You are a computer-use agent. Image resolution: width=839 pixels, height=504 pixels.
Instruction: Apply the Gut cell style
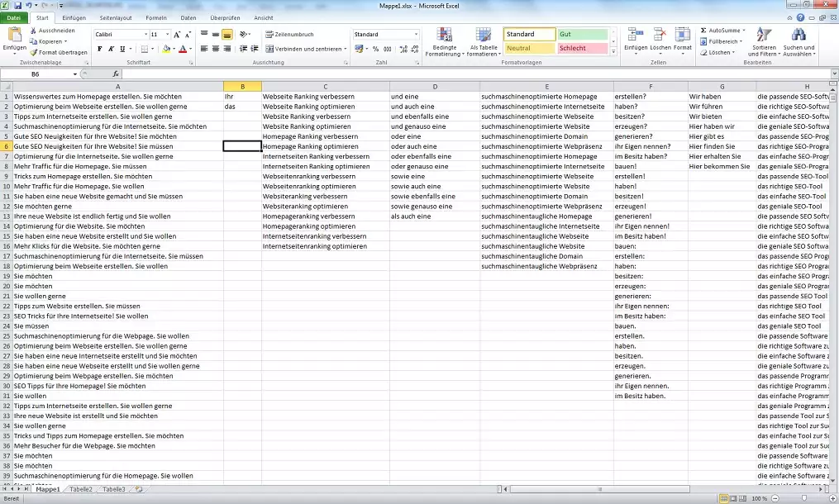(582, 35)
